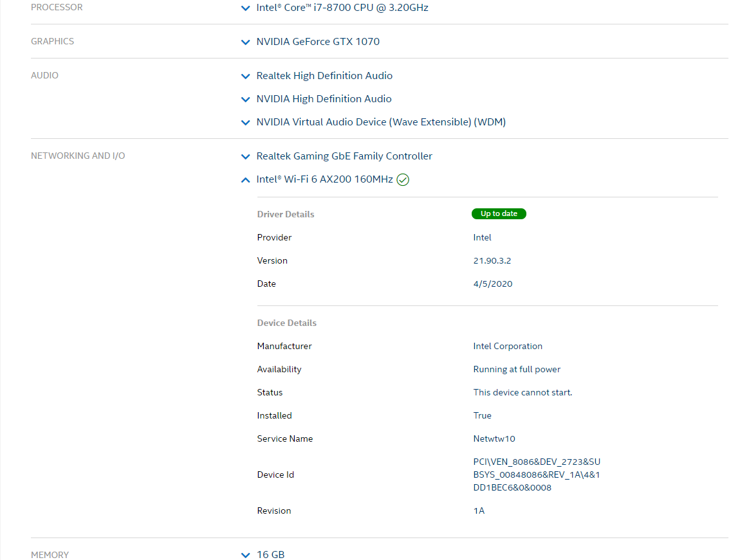Click Intel Wi-Fi 6 AX200 160MHz title
The image size is (731, 560).
[324, 179]
